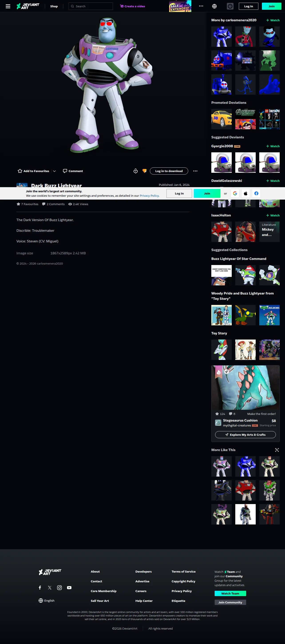Screen dimensions: 285x644
Task: Open the hamburger navigation menu
Action: pyautogui.click(x=8, y=6)
